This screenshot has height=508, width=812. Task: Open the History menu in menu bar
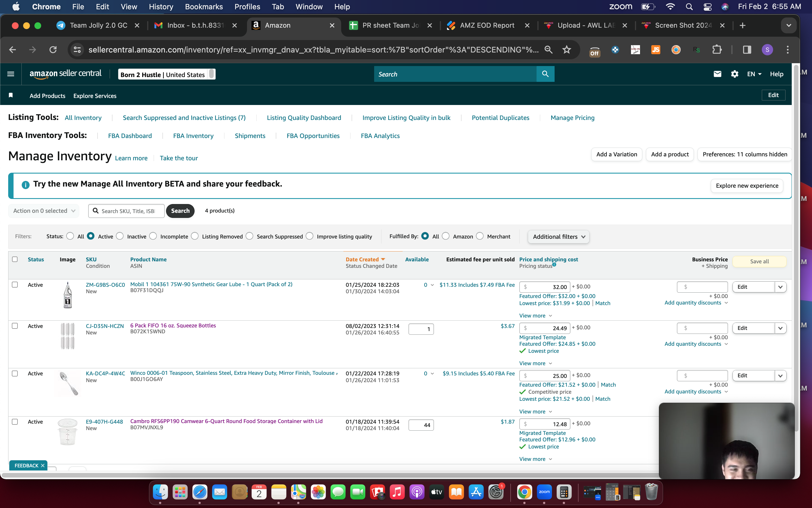point(161,7)
